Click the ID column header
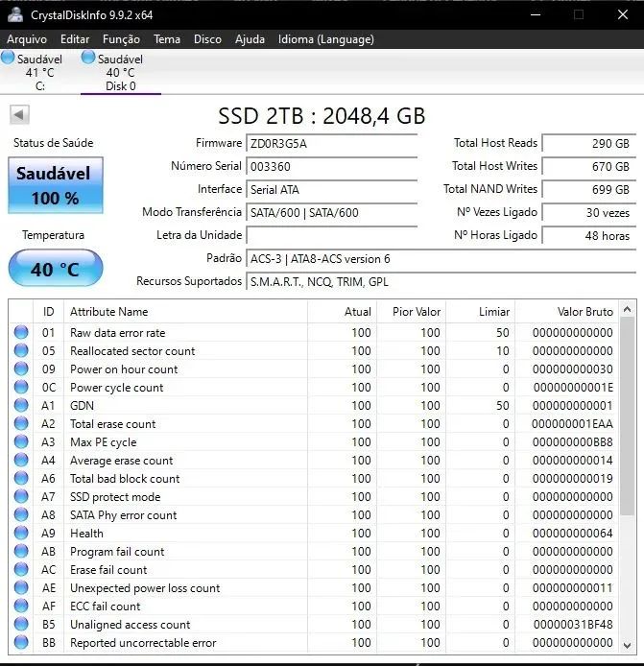 (48, 312)
